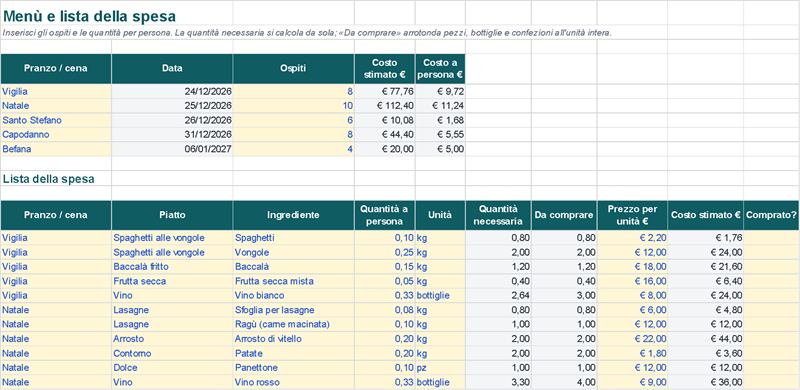Select the 'Vongole' ingredient cell

pyautogui.click(x=293, y=253)
